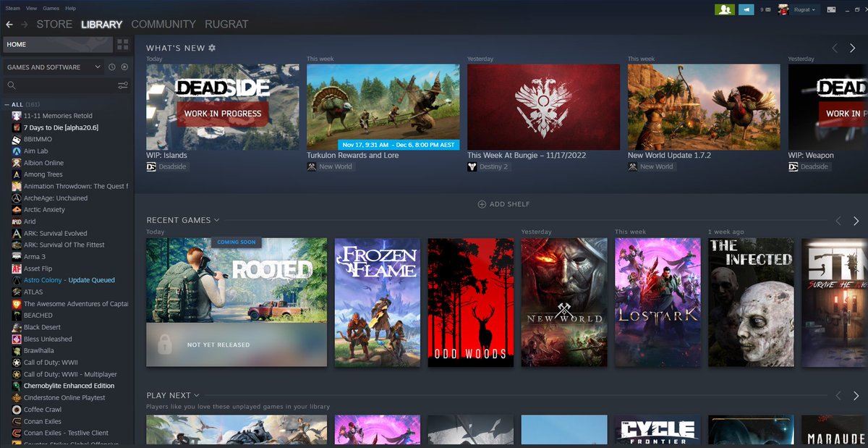This screenshot has height=448, width=868.
Task: Click the Asset Flip game icon
Action: pos(17,269)
